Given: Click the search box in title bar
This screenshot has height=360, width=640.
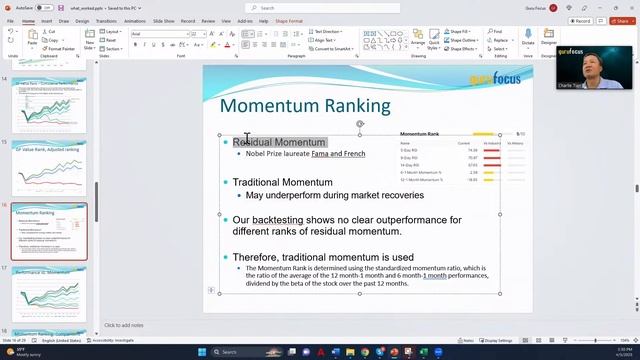Looking at the screenshot, I should (x=322, y=8).
